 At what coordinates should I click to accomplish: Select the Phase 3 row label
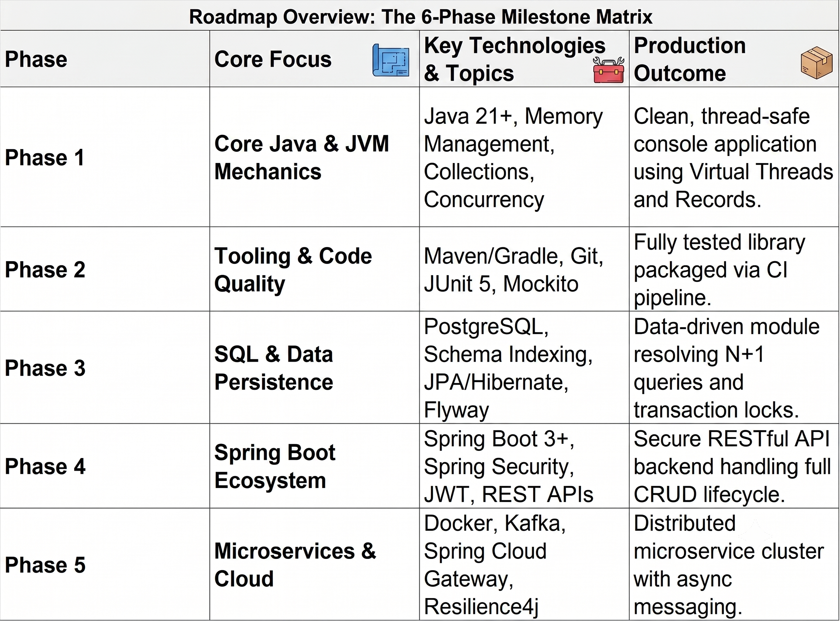pyautogui.click(x=45, y=368)
